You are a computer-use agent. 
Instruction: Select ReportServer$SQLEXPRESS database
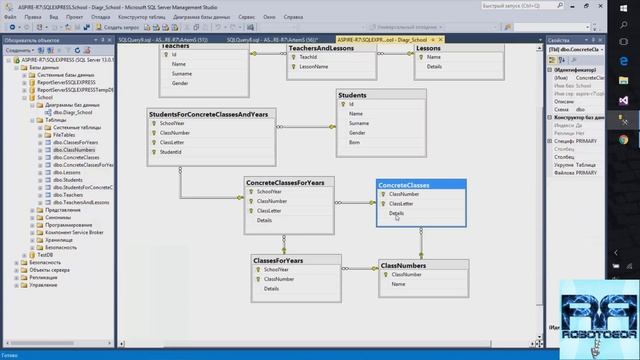(66, 82)
